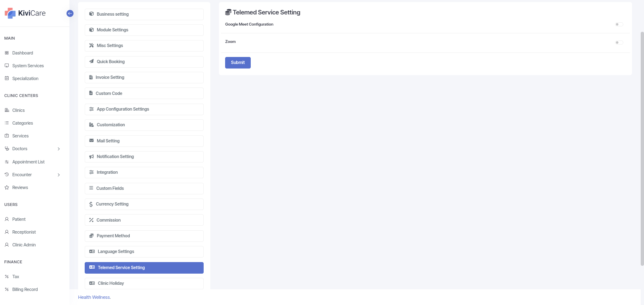
Task: Click the Telemed Service Setting header coins icon
Action: 228,12
